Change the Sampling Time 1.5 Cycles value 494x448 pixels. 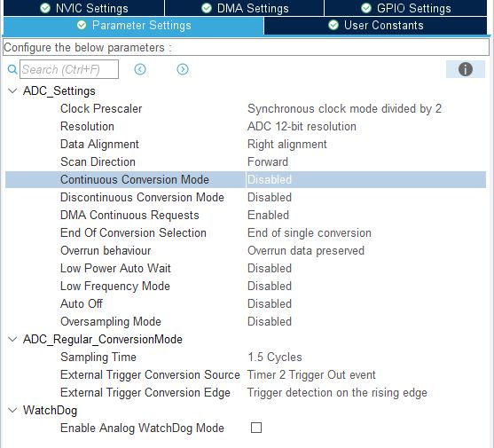pyautogui.click(x=274, y=357)
